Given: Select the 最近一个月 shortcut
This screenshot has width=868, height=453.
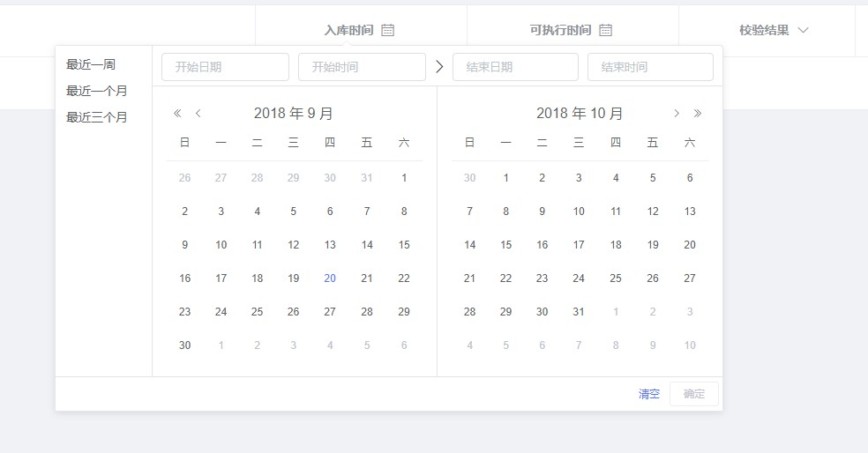Looking at the screenshot, I should 97,91.
